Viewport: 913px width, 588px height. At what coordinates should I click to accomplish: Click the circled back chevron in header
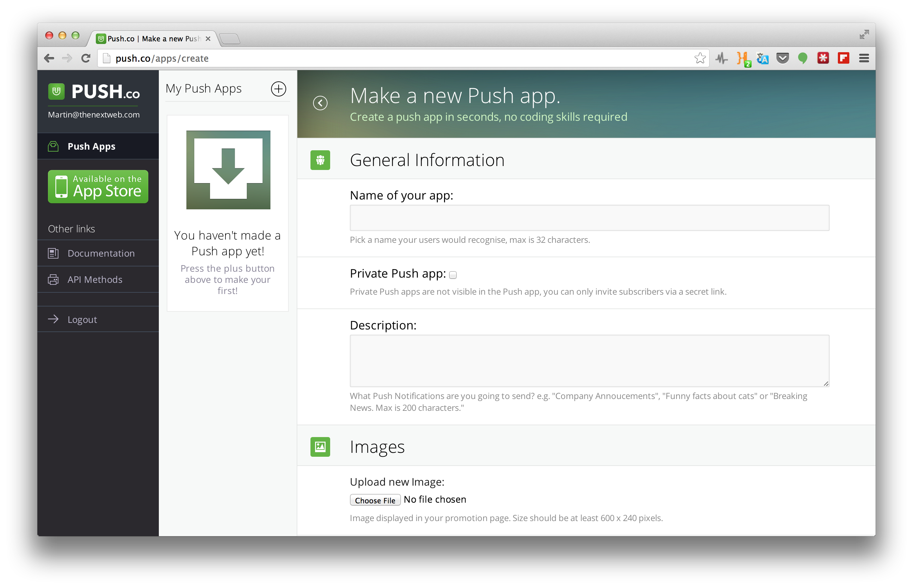(x=320, y=103)
